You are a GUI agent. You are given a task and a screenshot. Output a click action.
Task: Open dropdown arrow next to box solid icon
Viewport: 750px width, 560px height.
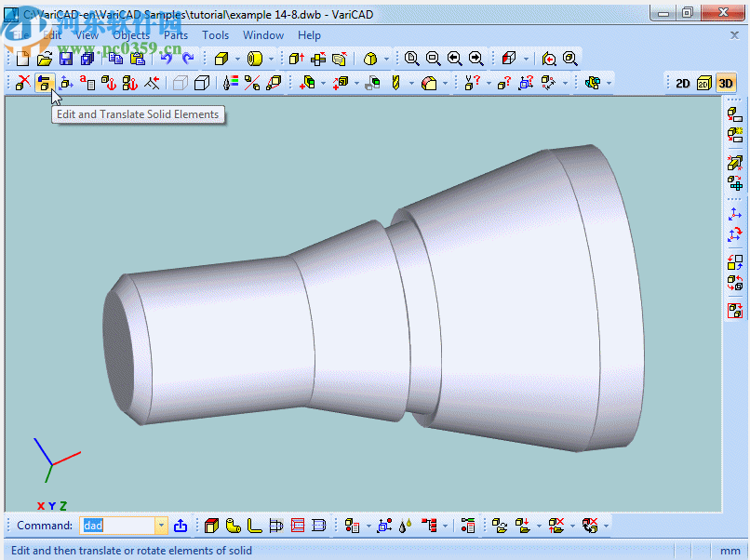pos(237,59)
